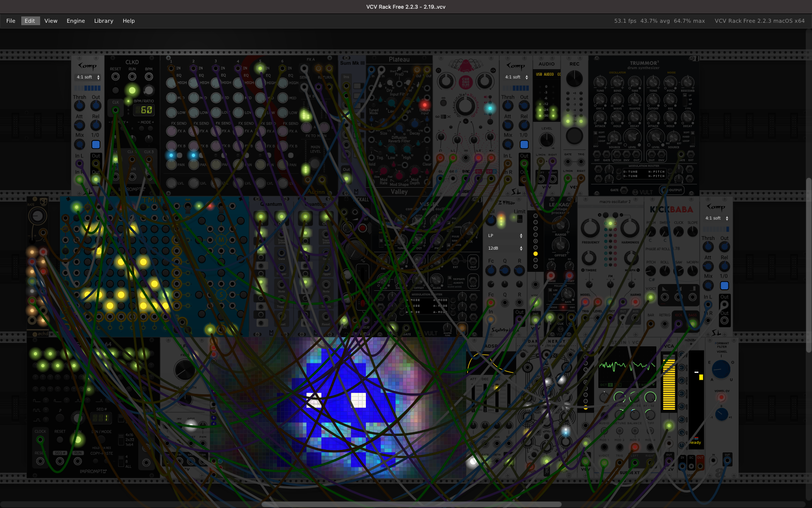812x508 pixels.
Task: Click the AUDIO module LEVEL knob
Action: click(x=547, y=140)
